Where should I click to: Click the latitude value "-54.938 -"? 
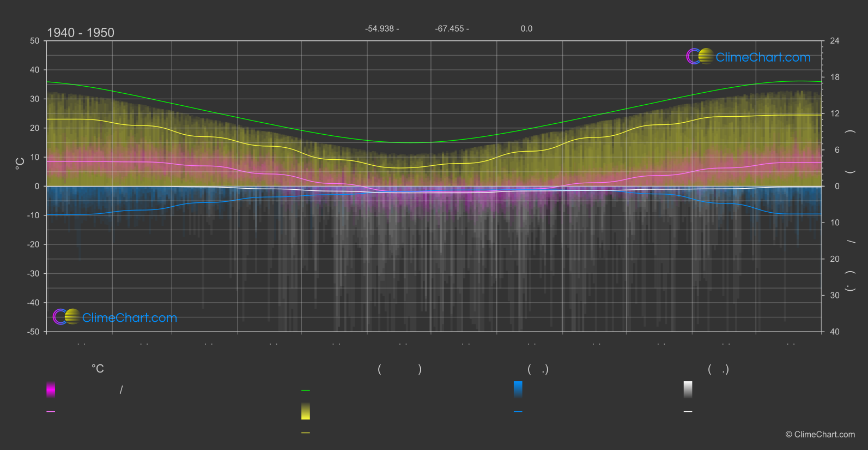click(x=382, y=28)
